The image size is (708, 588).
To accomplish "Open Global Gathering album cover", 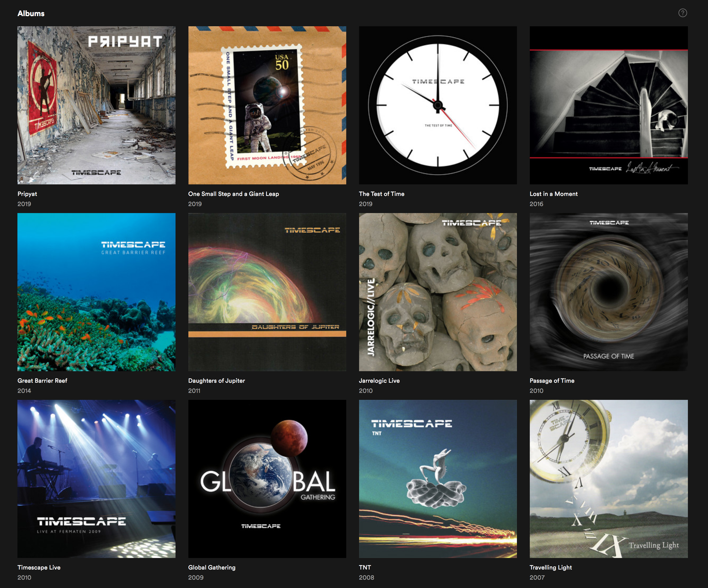I will tap(267, 479).
